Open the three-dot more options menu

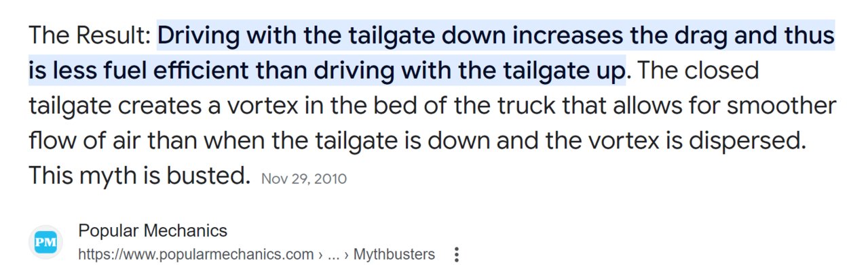pos(456,255)
